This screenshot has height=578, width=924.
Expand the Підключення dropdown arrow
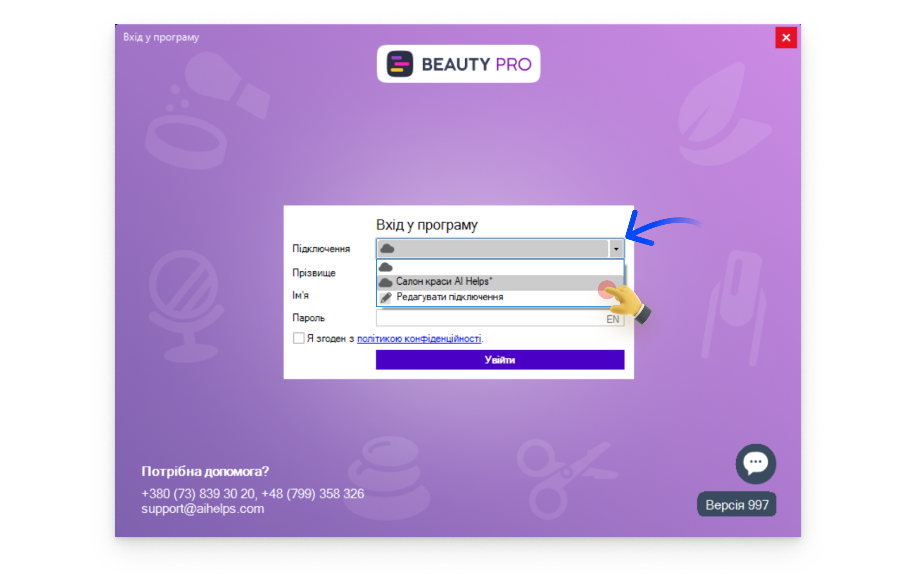[x=616, y=249]
